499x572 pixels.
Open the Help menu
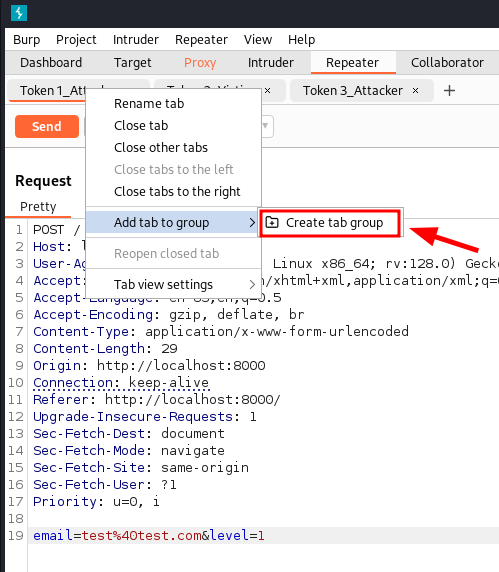pyautogui.click(x=301, y=39)
